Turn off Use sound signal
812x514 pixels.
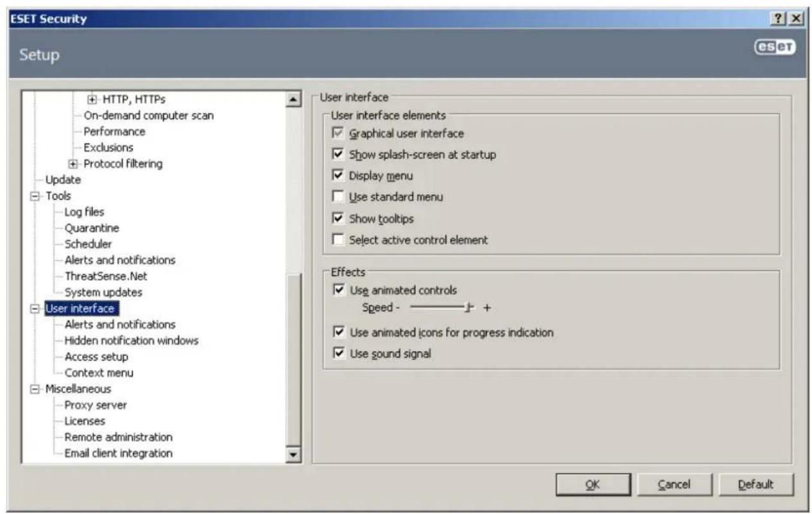338,354
